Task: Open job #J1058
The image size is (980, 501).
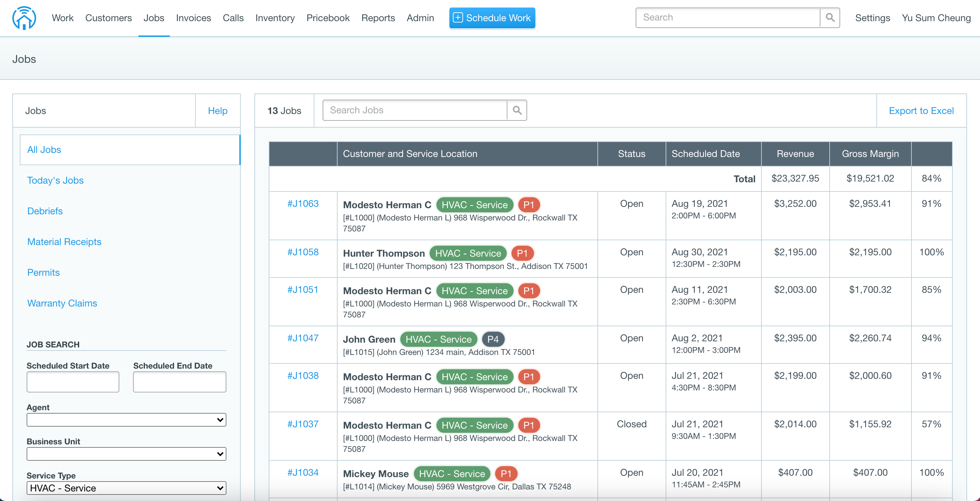Action: (303, 252)
